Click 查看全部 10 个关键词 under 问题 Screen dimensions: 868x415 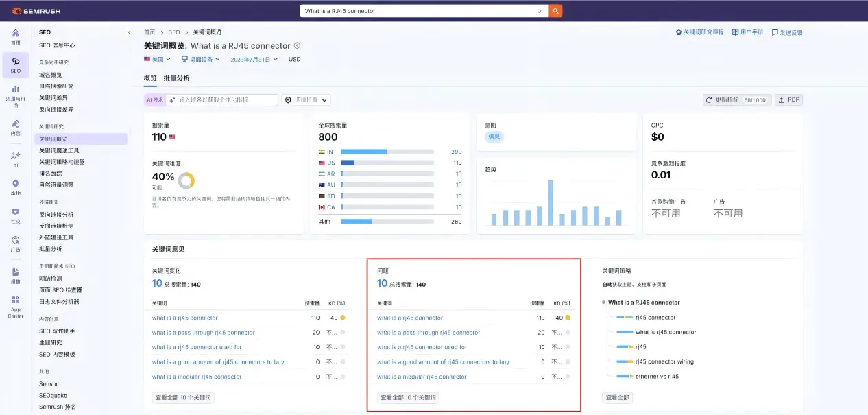pyautogui.click(x=408, y=398)
